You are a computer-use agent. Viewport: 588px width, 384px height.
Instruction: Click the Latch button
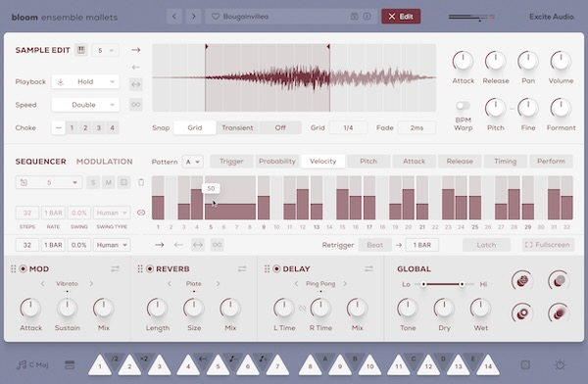tap(486, 245)
